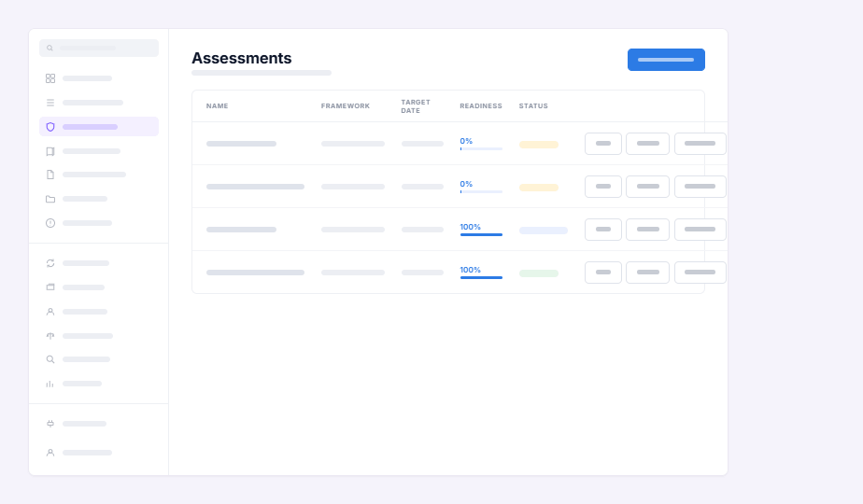The image size is (863, 504).
Task: Click the TARGET DATE column header
Action: [416, 106]
